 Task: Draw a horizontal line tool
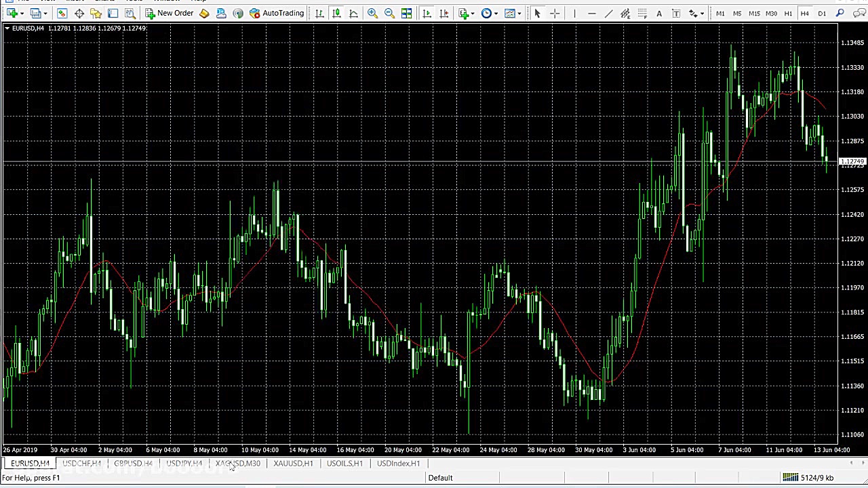point(591,13)
